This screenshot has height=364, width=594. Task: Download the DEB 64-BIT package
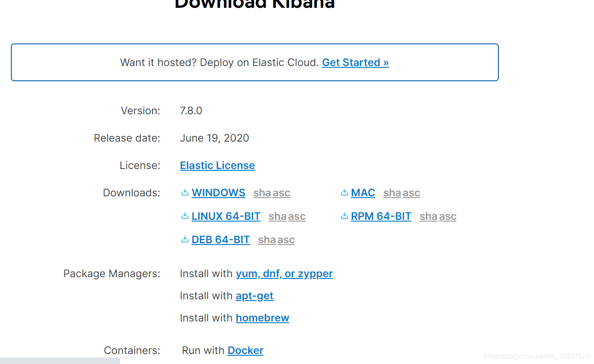pyautogui.click(x=221, y=240)
